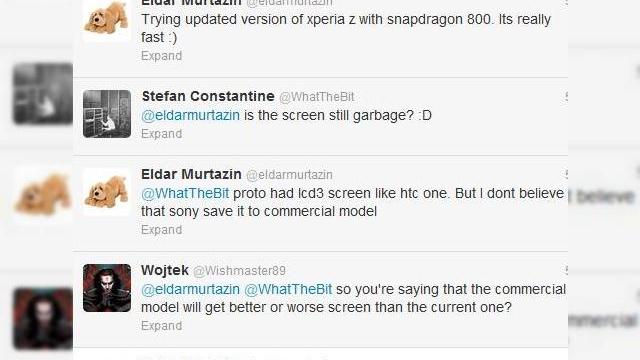Click the Eldar Murtazin name on the lcd3 tweet
Viewport: 640px width, 360px height.
coord(191,174)
